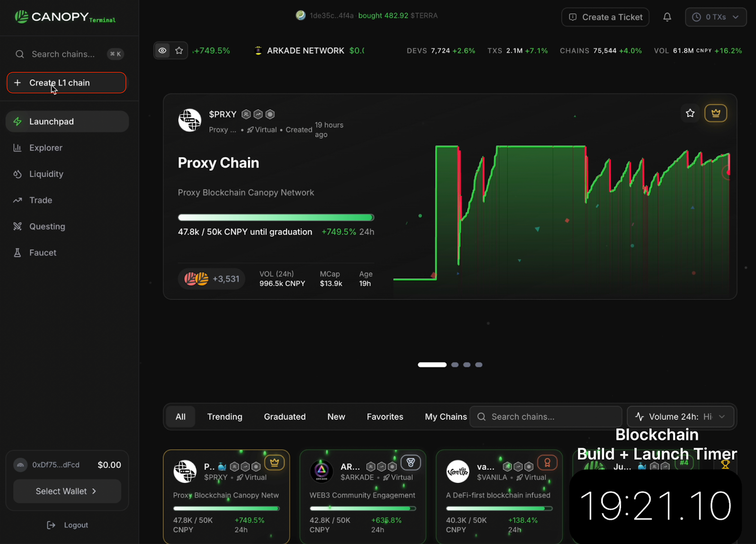Click third hexagon badge next to $PRXY
756x544 pixels.
pos(270,114)
